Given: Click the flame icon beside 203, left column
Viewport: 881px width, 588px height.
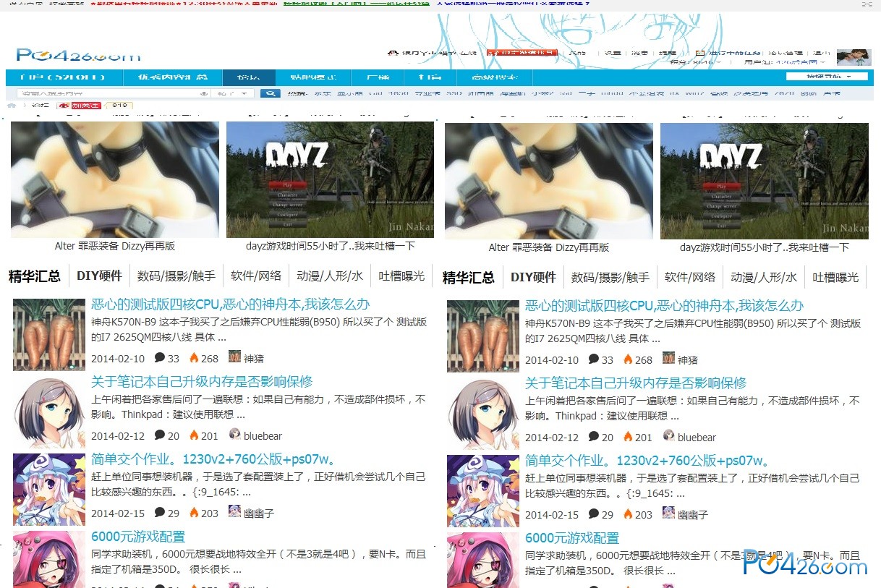Looking at the screenshot, I should click(x=194, y=512).
